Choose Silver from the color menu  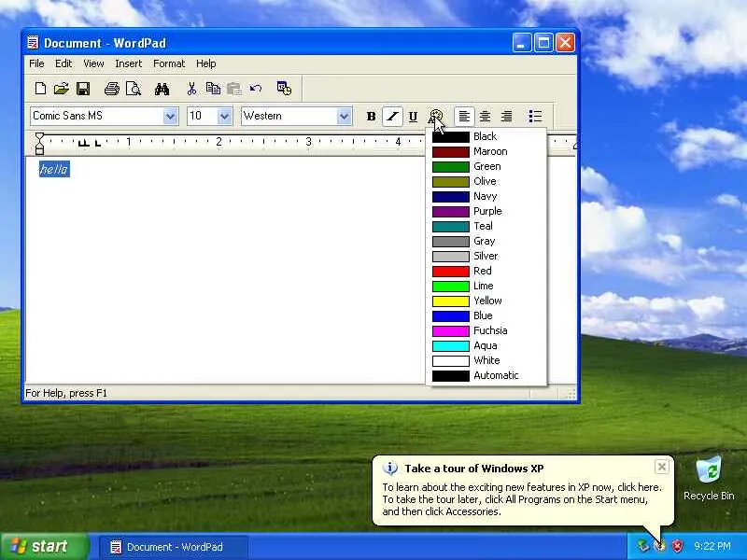pyautogui.click(x=486, y=256)
